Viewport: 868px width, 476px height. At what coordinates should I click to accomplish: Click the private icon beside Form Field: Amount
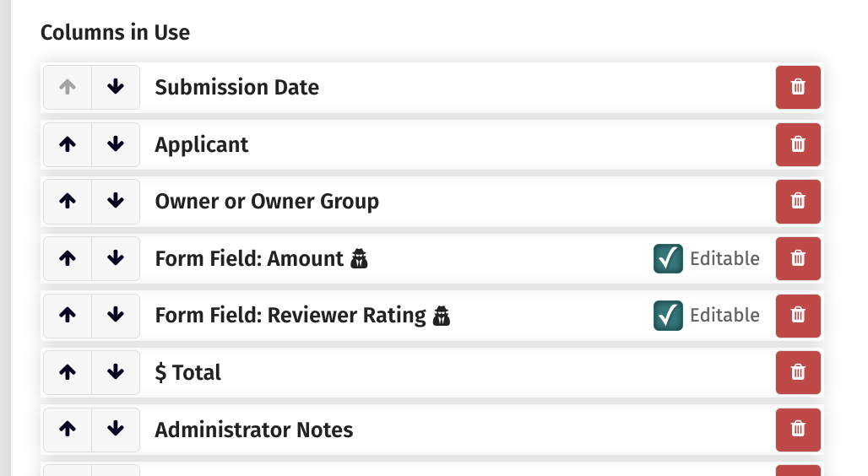point(359,258)
